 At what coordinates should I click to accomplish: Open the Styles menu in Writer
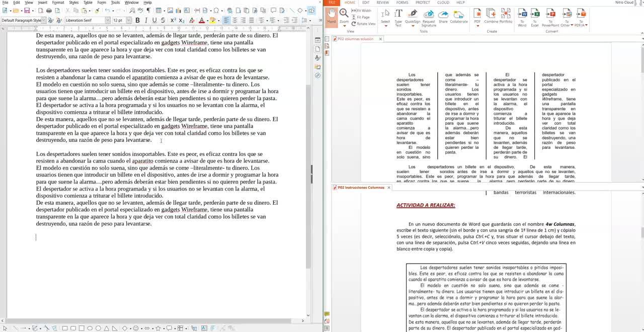click(74, 3)
